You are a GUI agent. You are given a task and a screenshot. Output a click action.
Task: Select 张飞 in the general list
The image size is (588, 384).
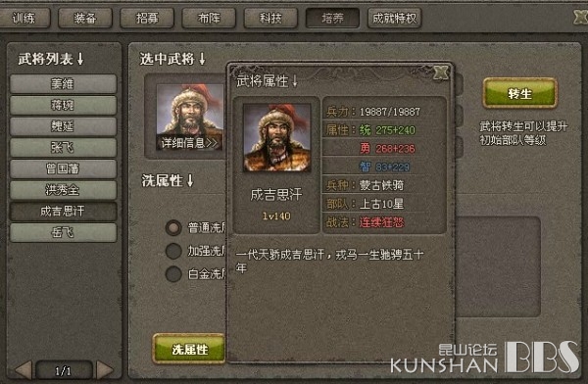(x=63, y=147)
